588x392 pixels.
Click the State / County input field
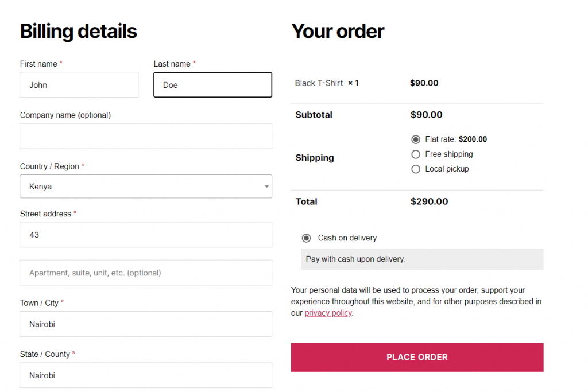click(x=146, y=375)
